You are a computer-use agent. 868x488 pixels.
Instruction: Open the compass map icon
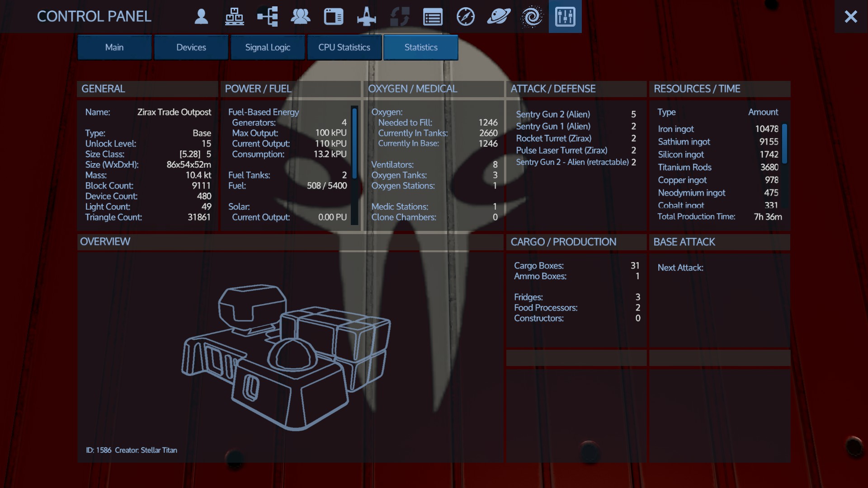466,17
